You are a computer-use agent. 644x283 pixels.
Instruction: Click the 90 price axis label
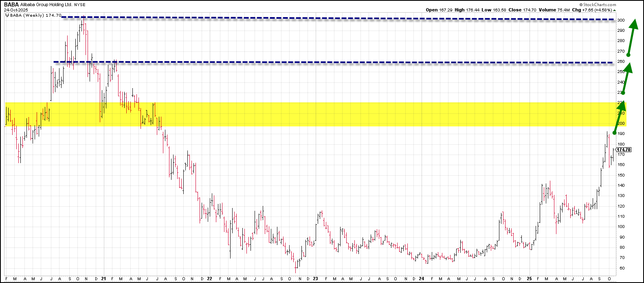[622, 237]
